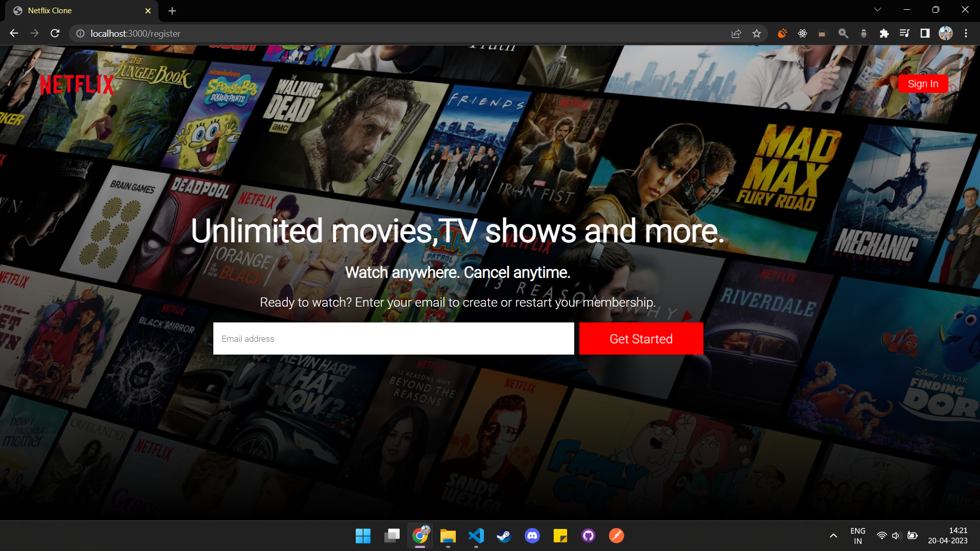Open the Windows Start menu
The width and height of the screenshot is (980, 551).
pyautogui.click(x=363, y=536)
